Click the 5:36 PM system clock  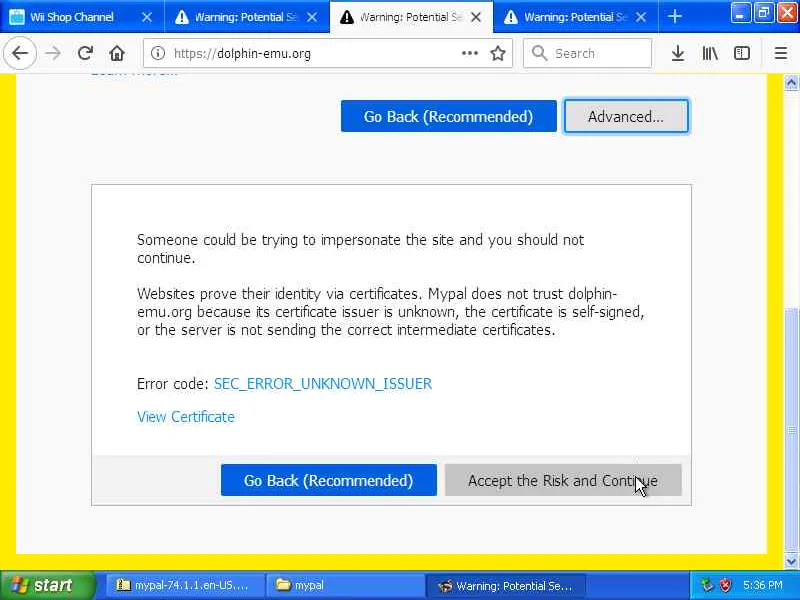[762, 585]
